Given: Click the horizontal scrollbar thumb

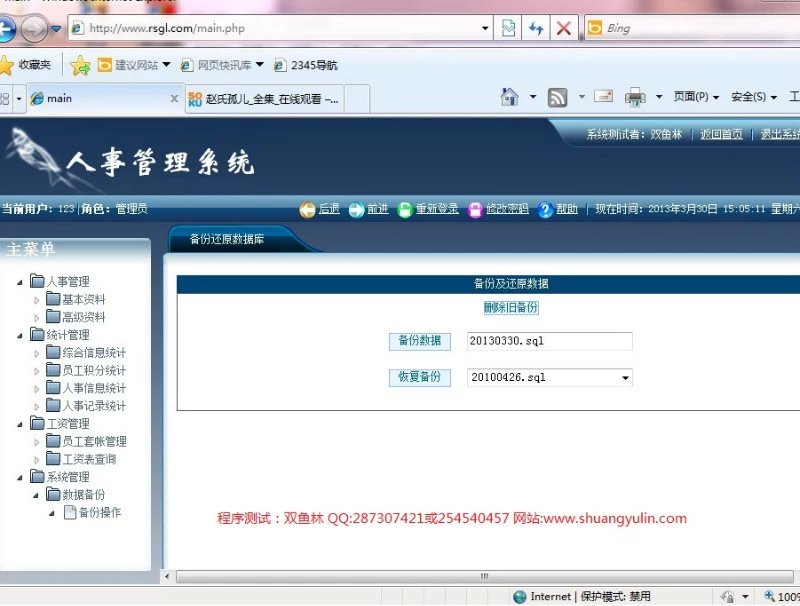Looking at the screenshot, I should (484, 577).
